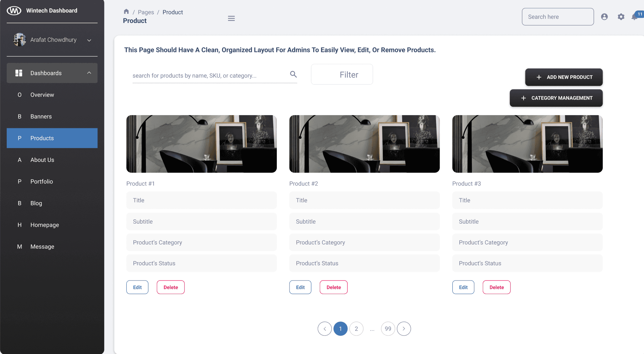Open the user account icon

[x=604, y=17]
